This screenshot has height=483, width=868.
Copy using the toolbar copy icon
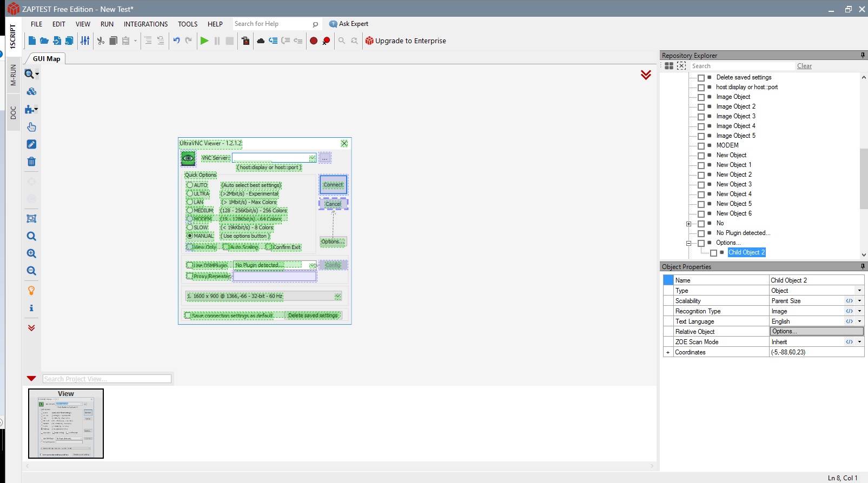(x=113, y=41)
